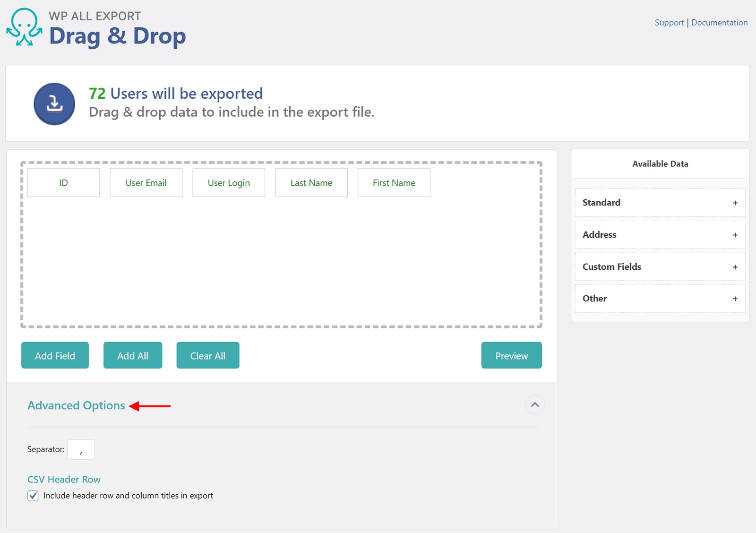Image resolution: width=756 pixels, height=533 pixels.
Task: Select the Last Name field box
Action: coord(311,182)
